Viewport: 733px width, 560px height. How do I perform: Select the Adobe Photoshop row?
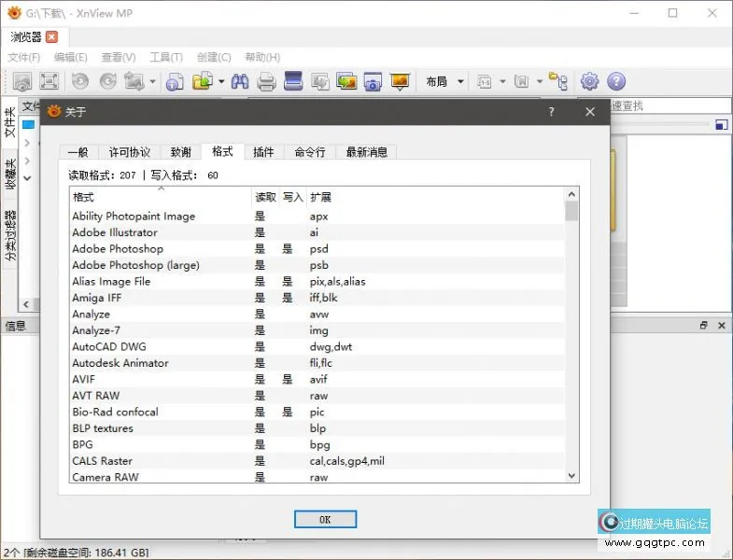118,249
